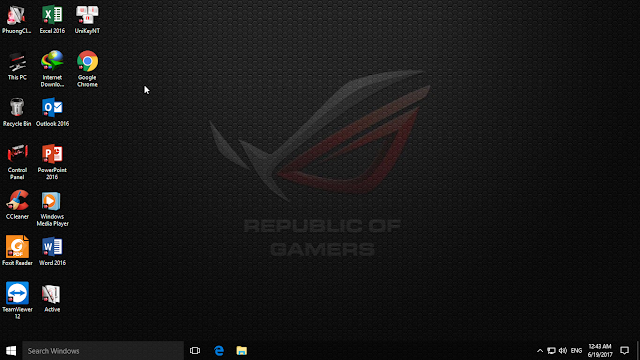This screenshot has height=360, width=640.
Task: Expand the hidden system tray icons
Action: pos(540,351)
